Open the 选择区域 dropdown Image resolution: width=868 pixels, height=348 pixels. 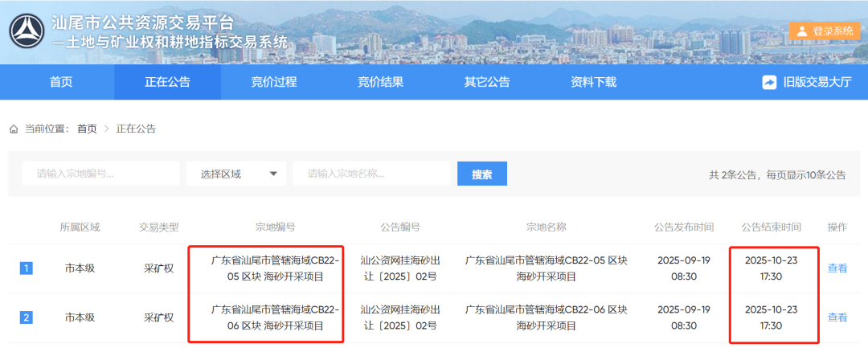(x=235, y=174)
